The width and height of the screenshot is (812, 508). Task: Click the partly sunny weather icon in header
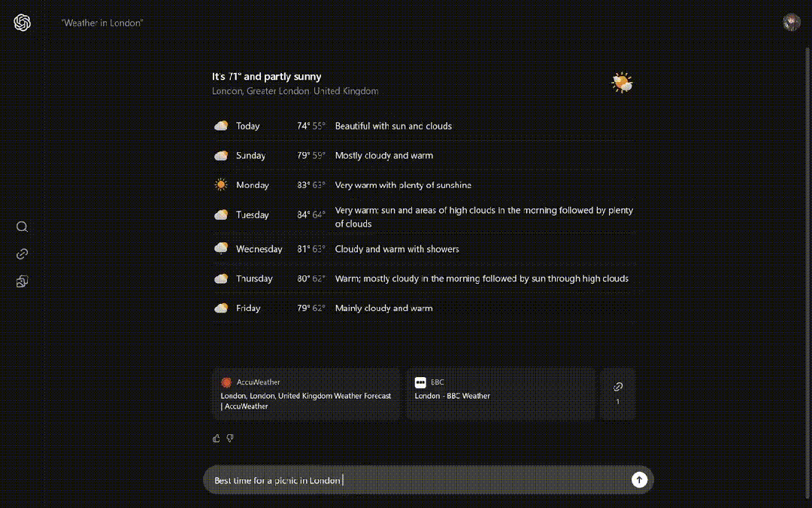(622, 83)
